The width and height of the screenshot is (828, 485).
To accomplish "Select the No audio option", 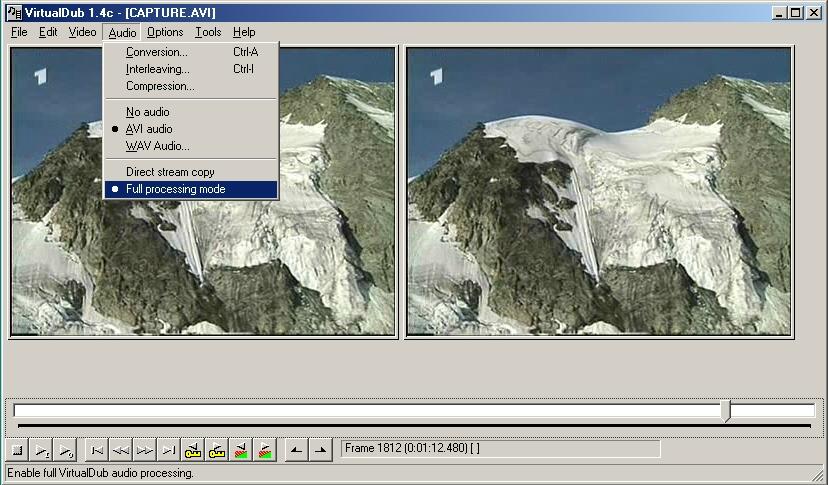I will [148, 112].
